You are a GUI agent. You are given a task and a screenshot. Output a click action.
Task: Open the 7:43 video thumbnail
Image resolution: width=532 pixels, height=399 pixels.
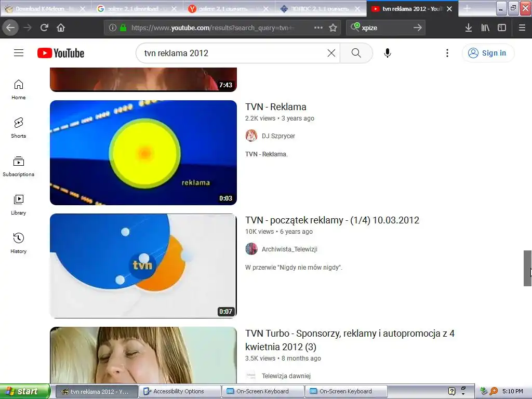pos(143,79)
